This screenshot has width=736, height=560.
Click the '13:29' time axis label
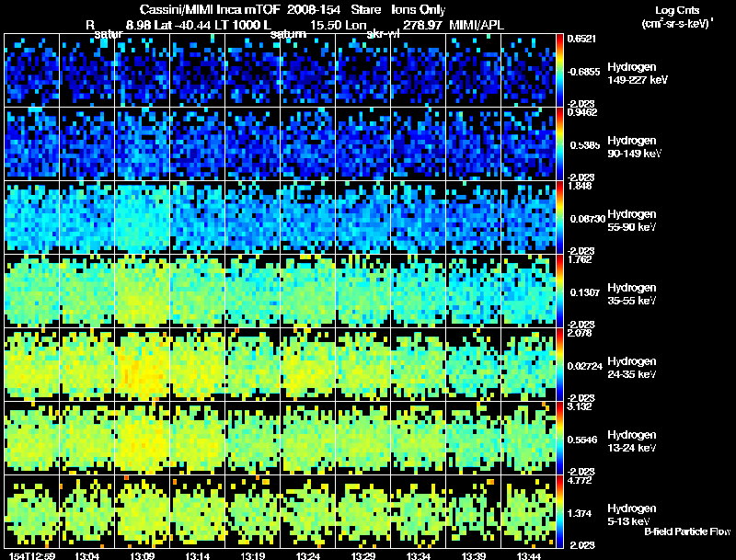362,556
